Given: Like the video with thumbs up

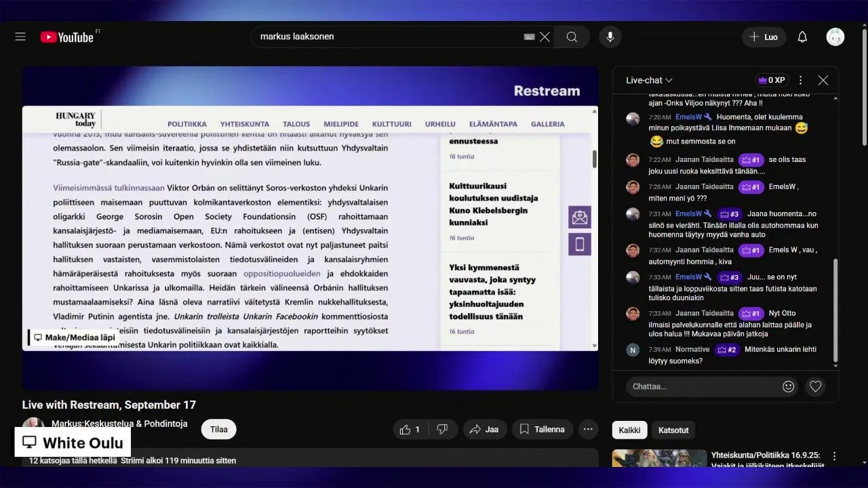Looking at the screenshot, I should click(x=410, y=429).
